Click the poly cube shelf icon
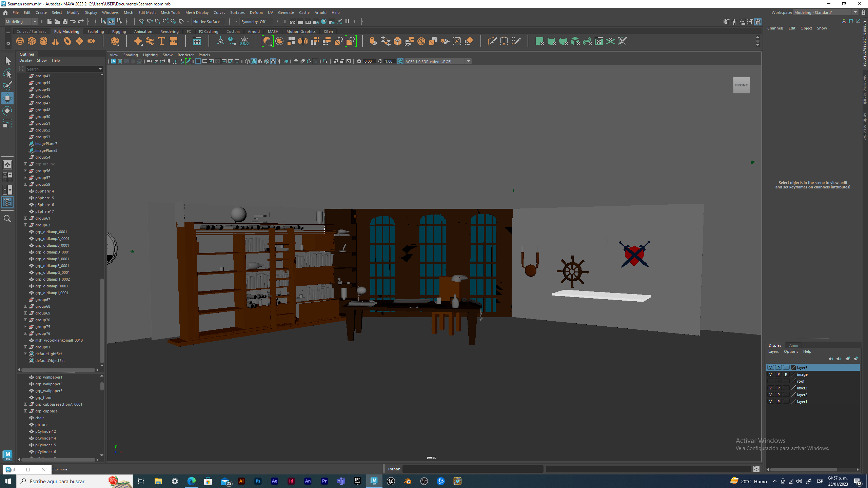The width and height of the screenshot is (868, 488). [32, 41]
